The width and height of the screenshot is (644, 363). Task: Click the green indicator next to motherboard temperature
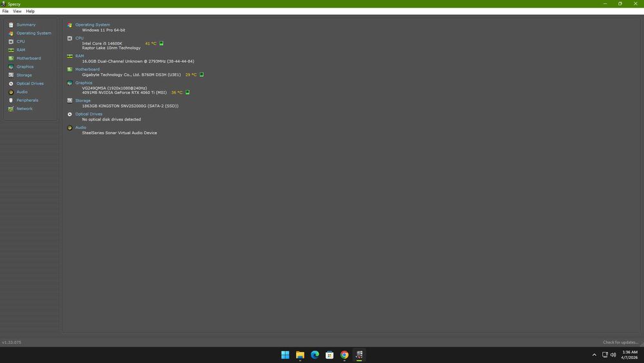[x=202, y=74]
